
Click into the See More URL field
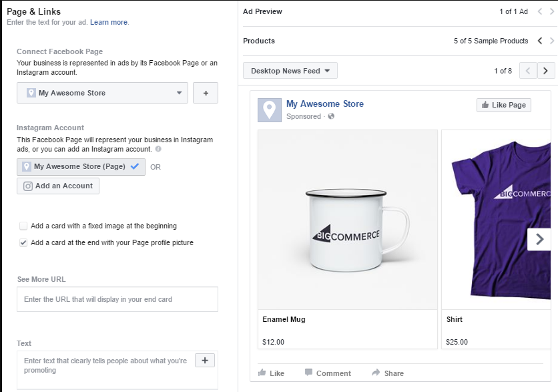pos(117,299)
